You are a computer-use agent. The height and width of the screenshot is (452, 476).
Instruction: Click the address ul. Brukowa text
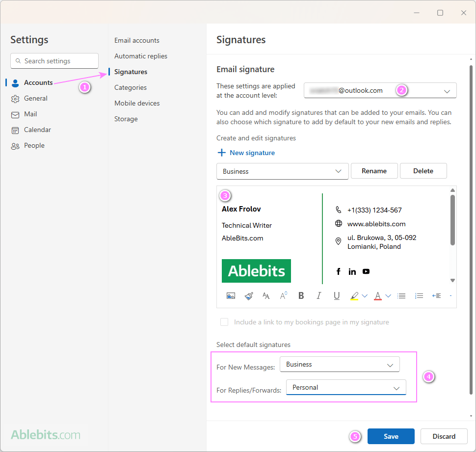pos(382,242)
